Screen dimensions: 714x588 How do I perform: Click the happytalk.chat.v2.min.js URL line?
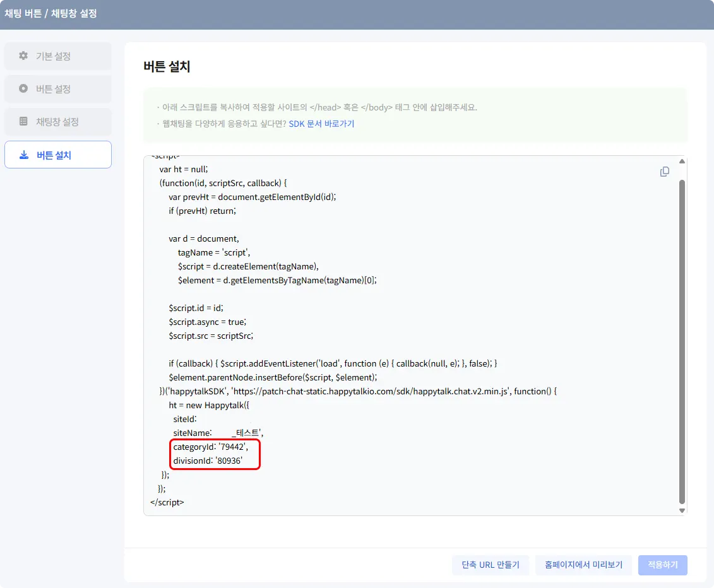click(358, 391)
